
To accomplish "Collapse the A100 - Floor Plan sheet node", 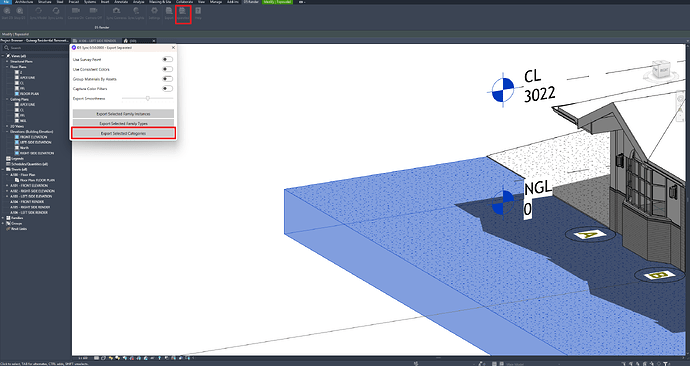I will [7, 175].
